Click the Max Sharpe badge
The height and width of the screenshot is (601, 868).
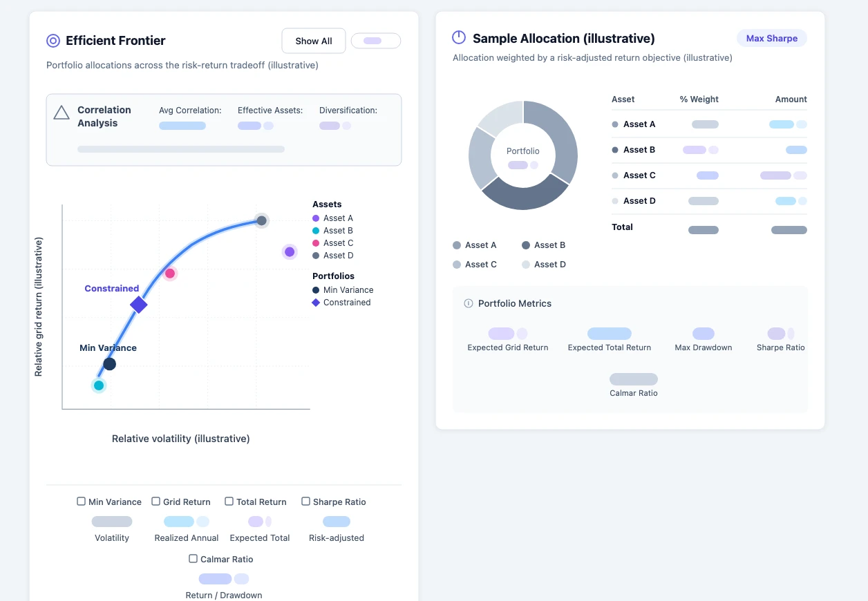click(772, 39)
